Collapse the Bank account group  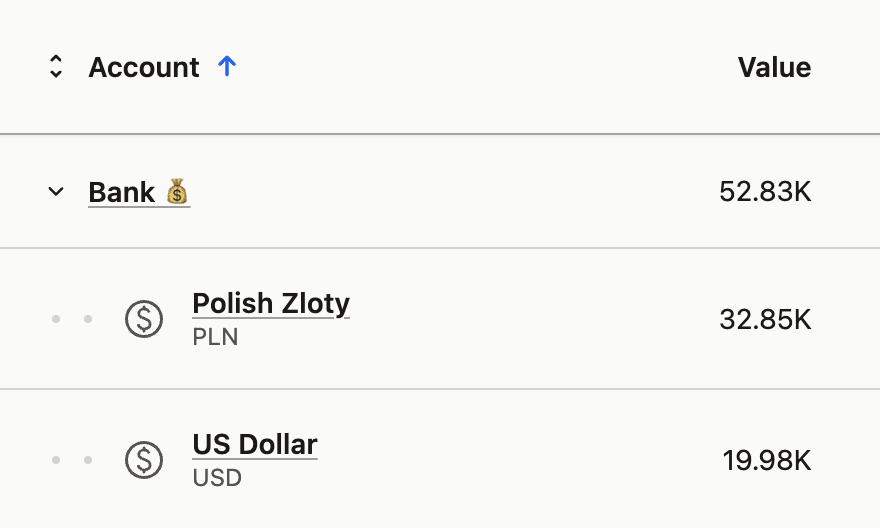coord(56,191)
